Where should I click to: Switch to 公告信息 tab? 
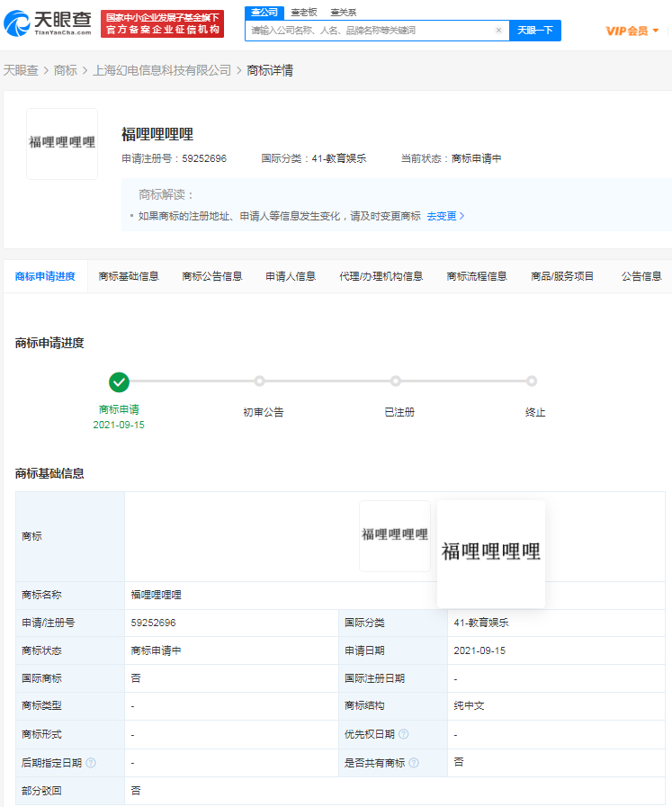641,276
